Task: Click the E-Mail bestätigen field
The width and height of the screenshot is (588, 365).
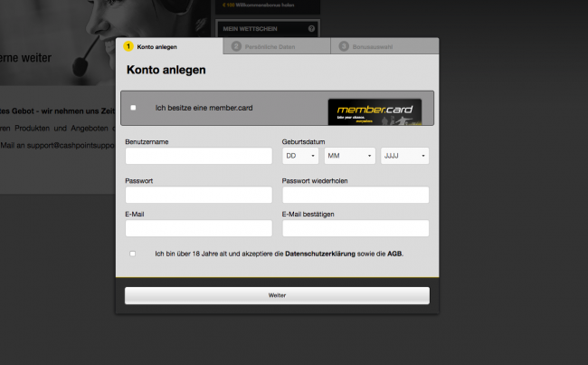Action: [356, 228]
